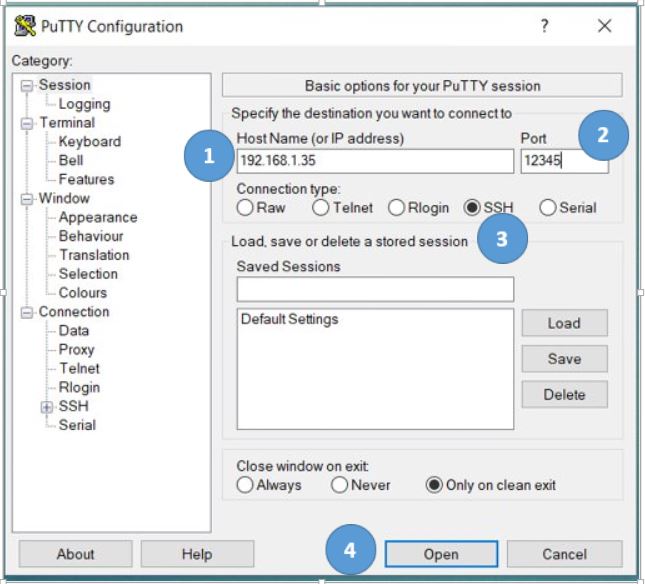
Task: Click Open to start the connection
Action: [x=441, y=554]
